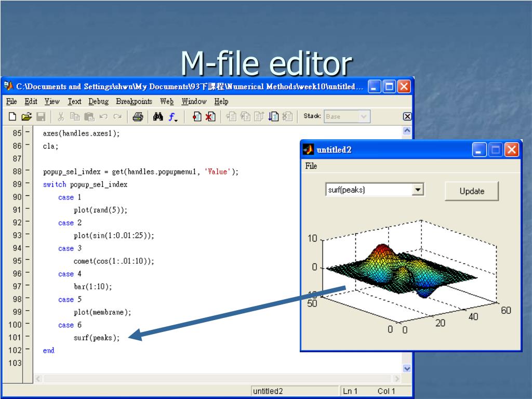Open the Edit menu
The image size is (532, 399).
[x=31, y=101]
